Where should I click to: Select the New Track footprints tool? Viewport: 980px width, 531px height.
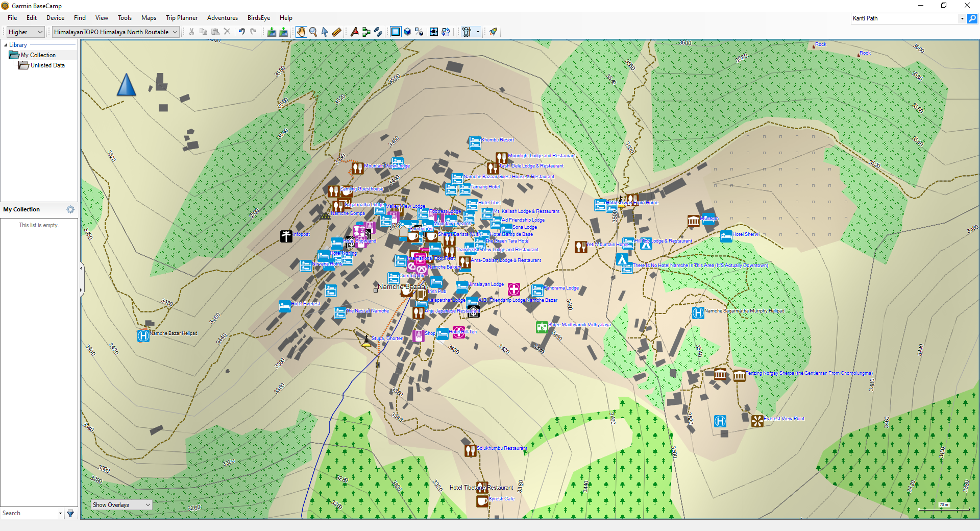click(x=378, y=32)
